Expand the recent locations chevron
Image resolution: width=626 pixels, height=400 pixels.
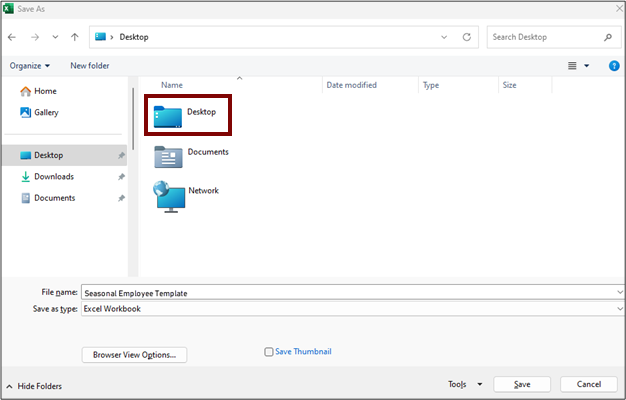(x=55, y=37)
